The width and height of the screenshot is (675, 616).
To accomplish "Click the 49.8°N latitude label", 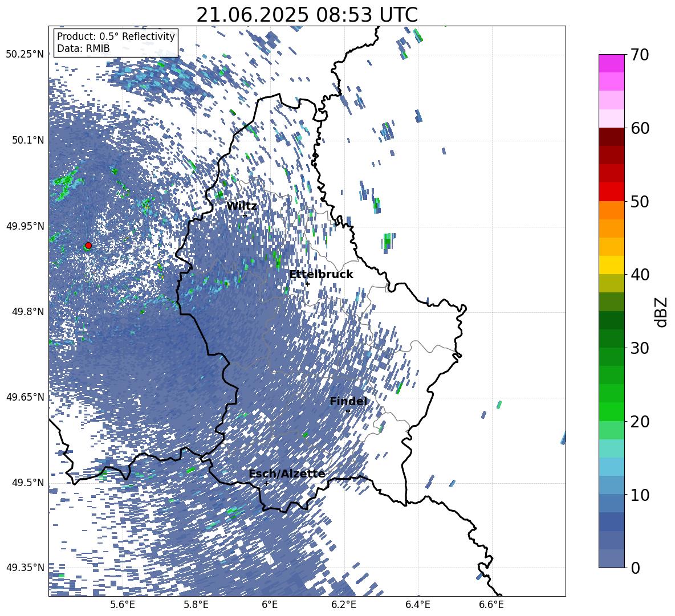I will coord(27,312).
